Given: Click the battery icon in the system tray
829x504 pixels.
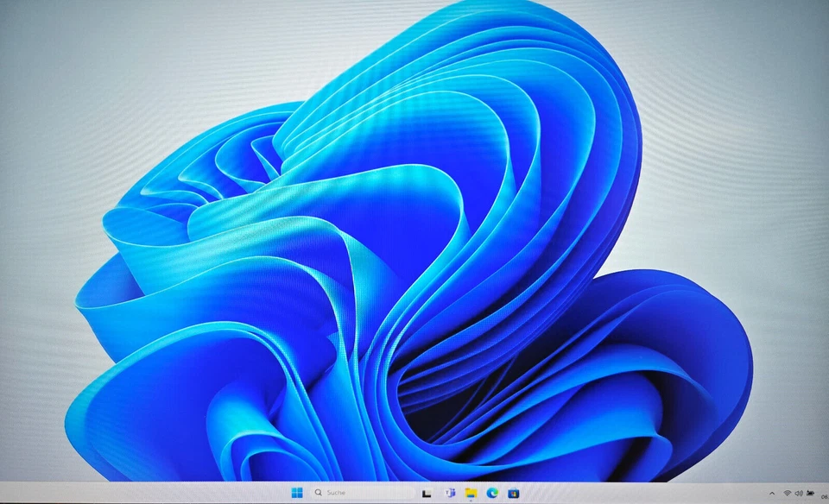Looking at the screenshot, I should click(x=809, y=493).
